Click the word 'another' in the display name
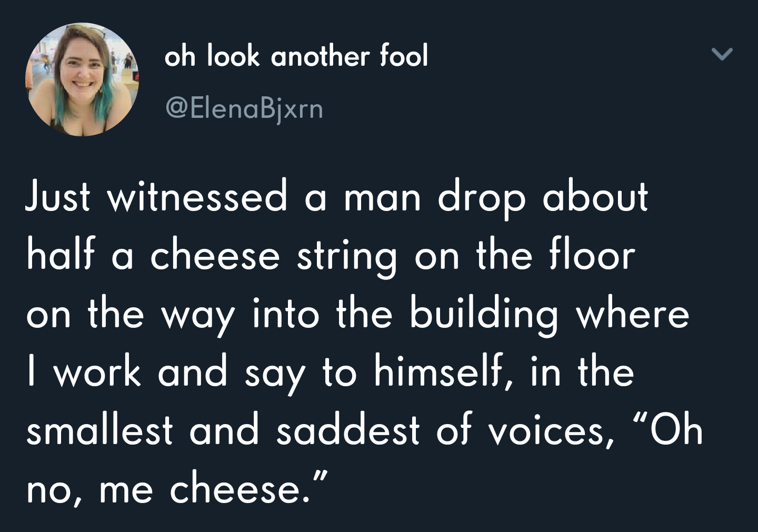The image size is (758, 532). [x=320, y=57]
